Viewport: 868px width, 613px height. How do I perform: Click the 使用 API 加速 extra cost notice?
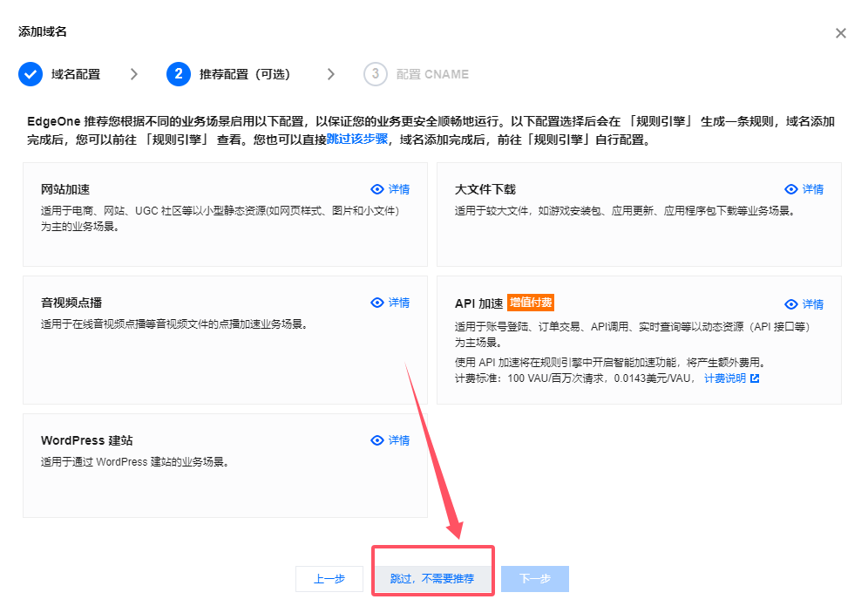(x=611, y=362)
